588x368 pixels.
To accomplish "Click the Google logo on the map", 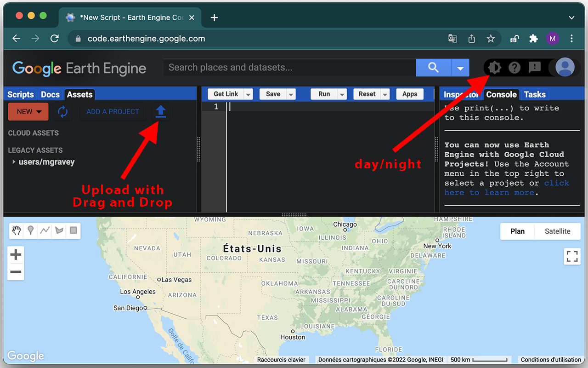I will click(26, 356).
